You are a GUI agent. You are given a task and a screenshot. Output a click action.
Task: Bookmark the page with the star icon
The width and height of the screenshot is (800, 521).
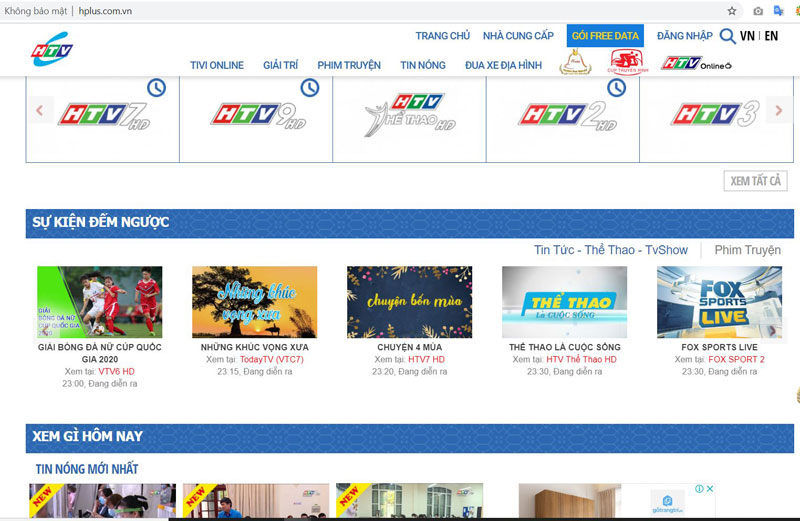(x=732, y=11)
